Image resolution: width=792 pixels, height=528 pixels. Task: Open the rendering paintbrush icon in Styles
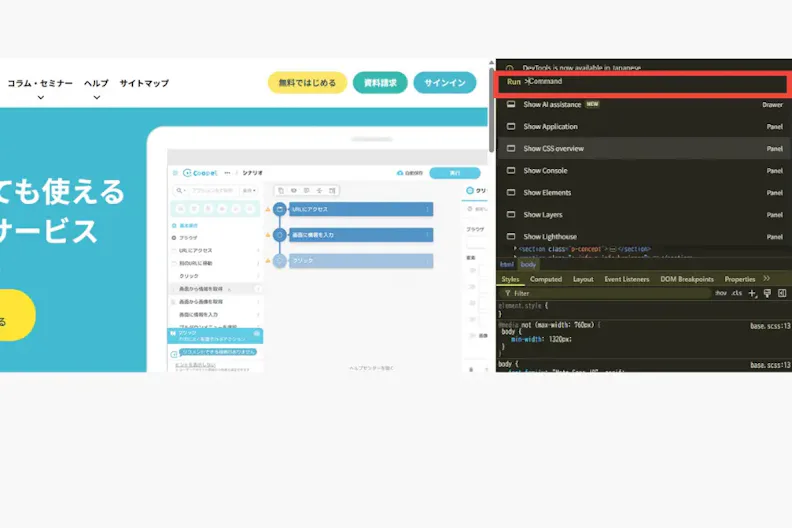click(x=767, y=293)
